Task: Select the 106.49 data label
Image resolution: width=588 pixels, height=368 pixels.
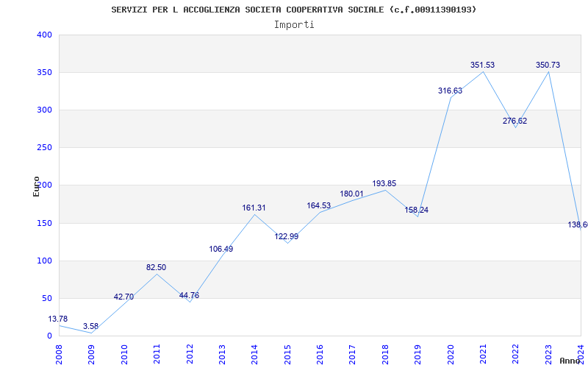Action: point(221,249)
